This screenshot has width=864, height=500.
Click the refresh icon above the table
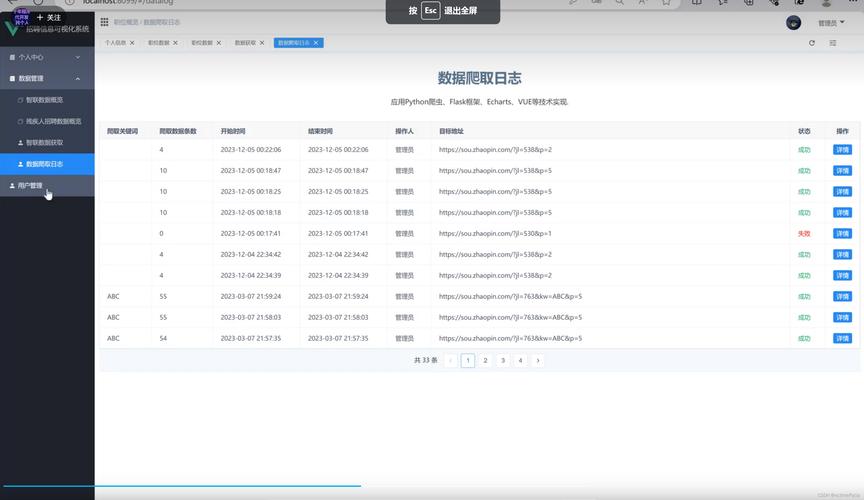tap(811, 43)
